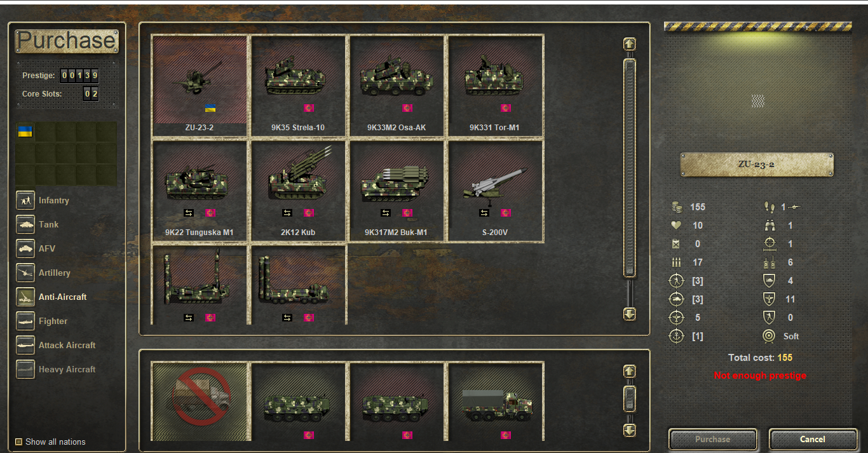Select the Heavy Aircraft category icon
This screenshot has height=453, width=868.
tap(25, 369)
